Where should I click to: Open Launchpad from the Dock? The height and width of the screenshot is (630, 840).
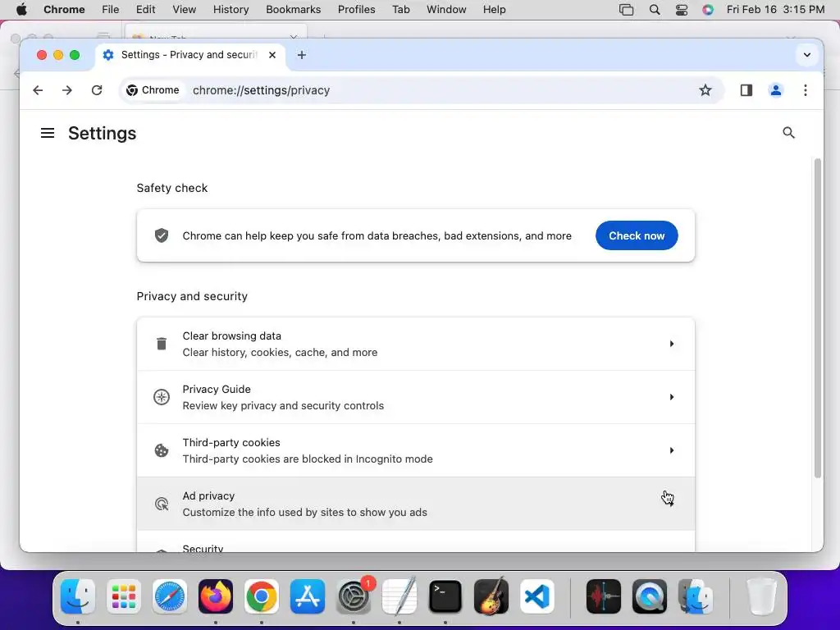(124, 596)
